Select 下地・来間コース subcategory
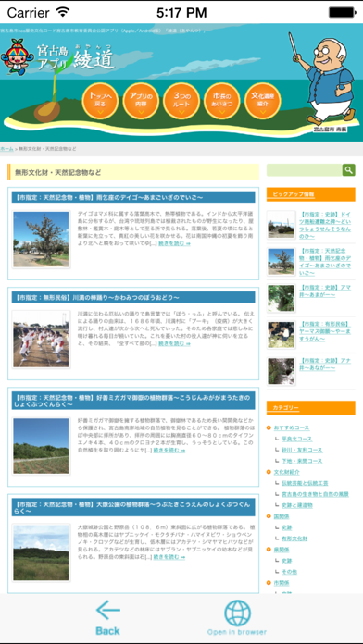The width and height of the screenshot is (363, 644). tap(302, 461)
